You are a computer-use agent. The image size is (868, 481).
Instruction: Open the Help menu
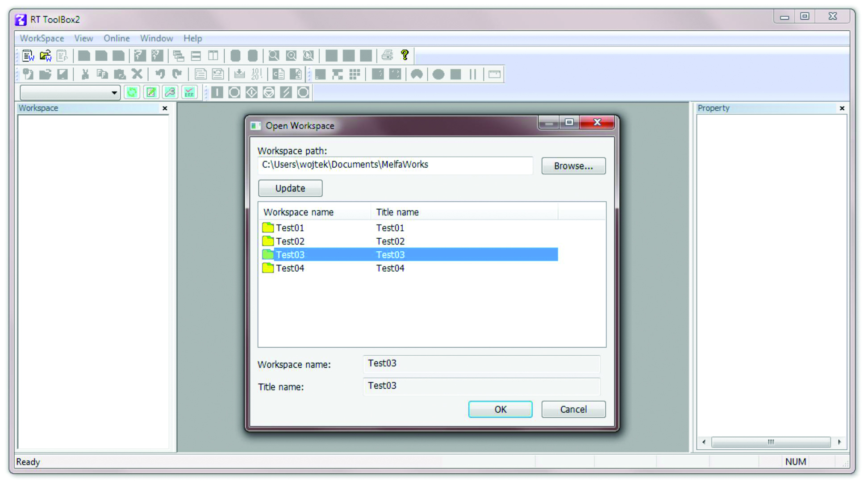click(192, 38)
